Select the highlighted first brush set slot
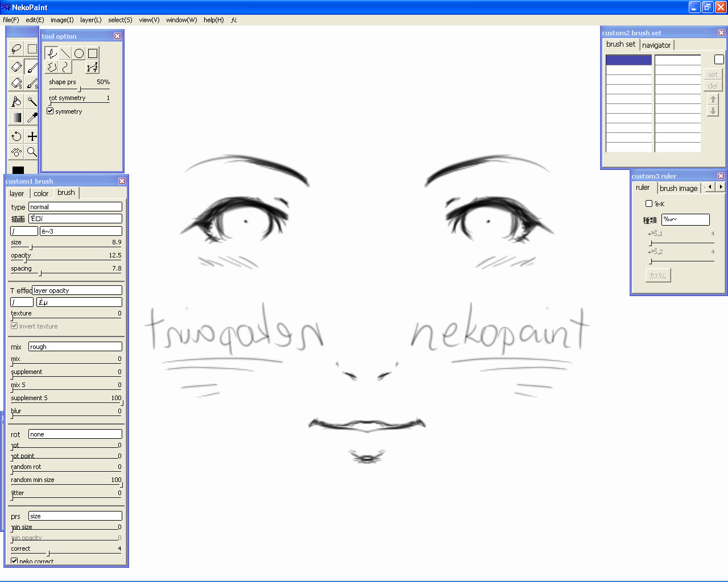The height and width of the screenshot is (582, 728). (x=628, y=60)
